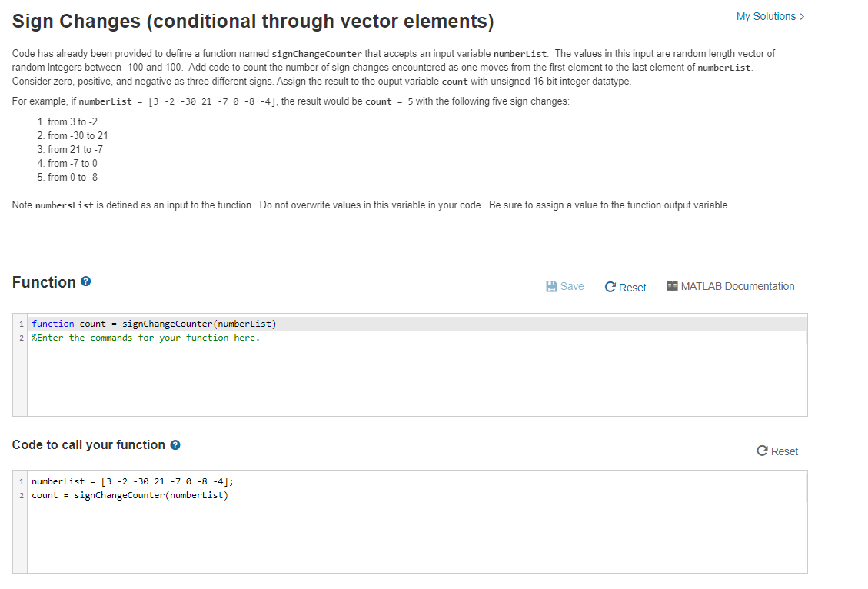868x589 pixels.
Task: Open My Solutions
Action: pyautogui.click(x=765, y=16)
